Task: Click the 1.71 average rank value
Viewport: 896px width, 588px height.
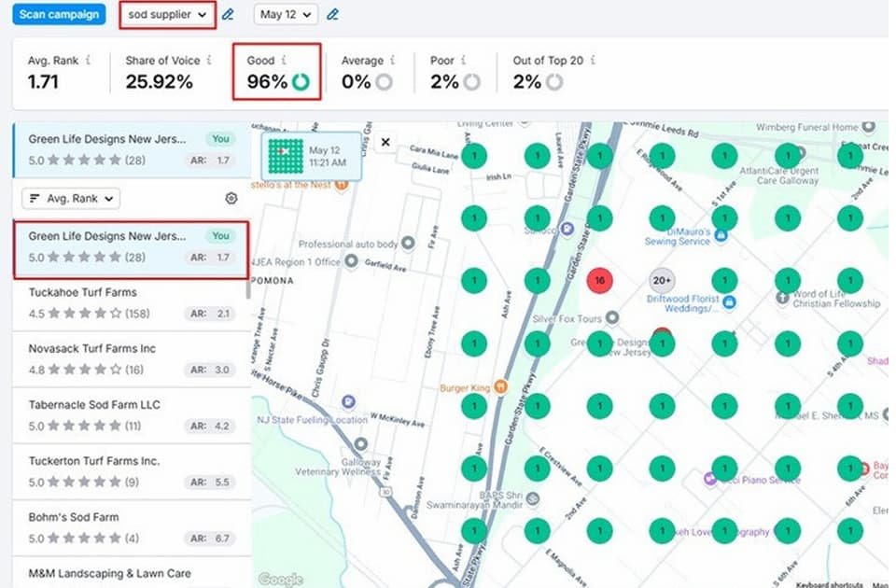Action: coord(43,82)
